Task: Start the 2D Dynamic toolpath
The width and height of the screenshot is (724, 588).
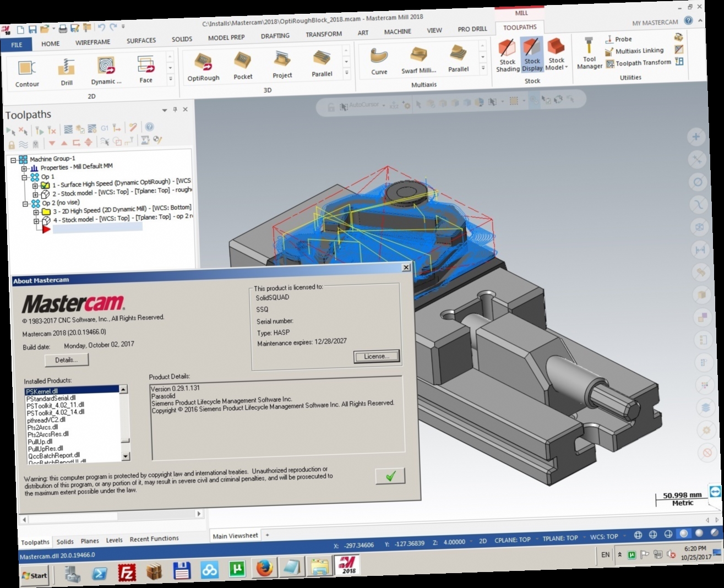Action: (106, 71)
